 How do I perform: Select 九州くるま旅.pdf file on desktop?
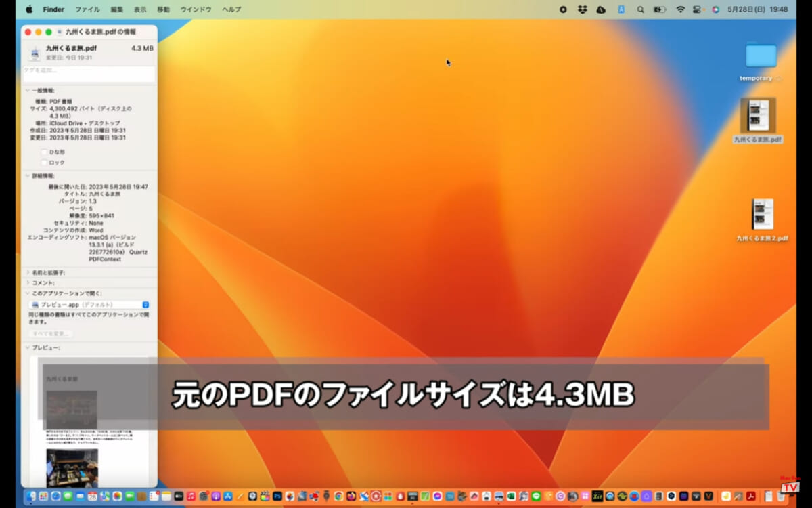(758, 121)
